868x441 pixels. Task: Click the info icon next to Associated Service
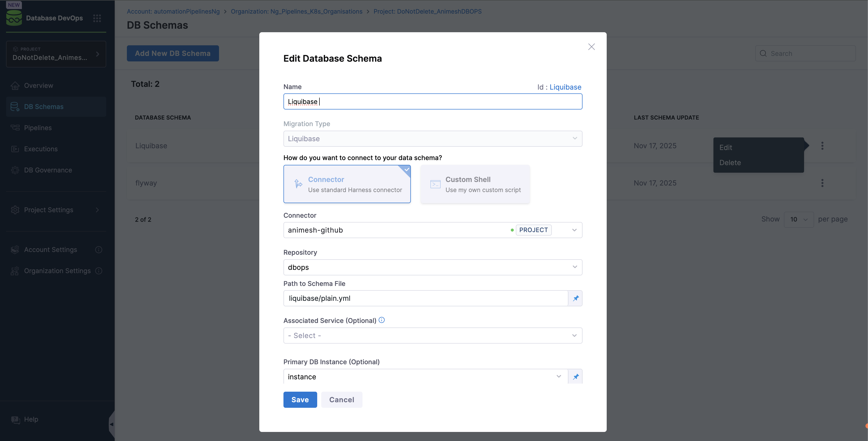[x=381, y=320]
